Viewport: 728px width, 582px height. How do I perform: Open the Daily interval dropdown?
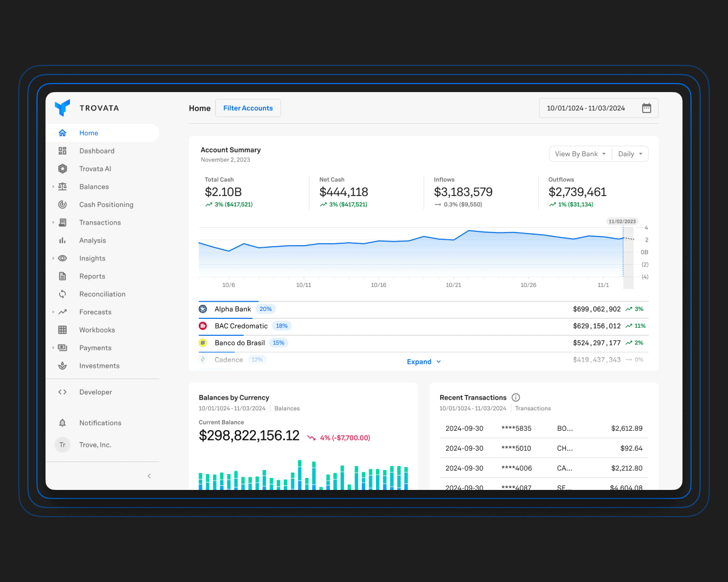tap(630, 154)
